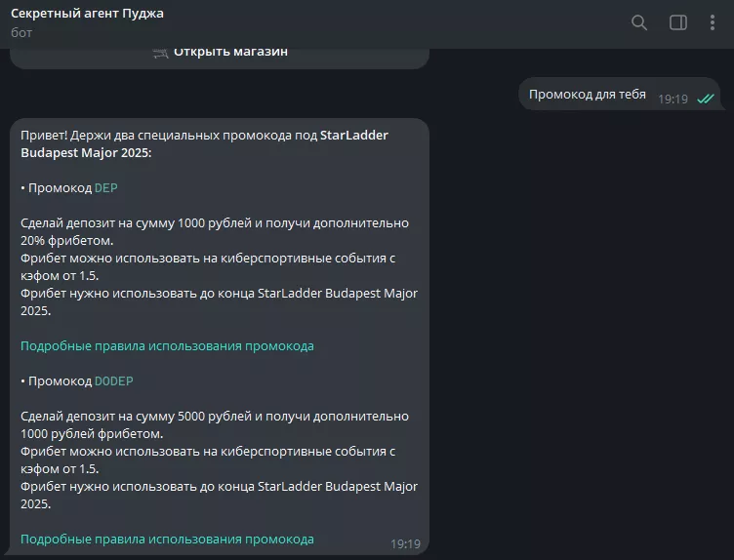Open the rules link under the DEP promo code

coord(167,346)
